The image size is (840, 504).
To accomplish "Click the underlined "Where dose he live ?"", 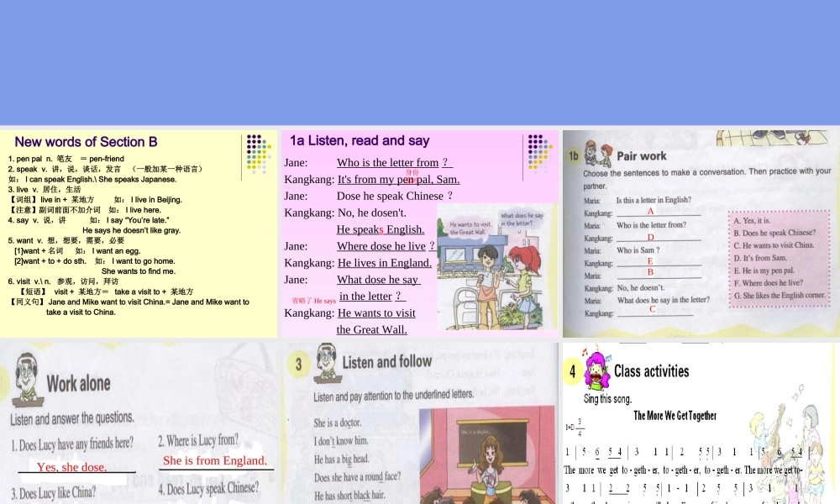I will [x=386, y=246].
